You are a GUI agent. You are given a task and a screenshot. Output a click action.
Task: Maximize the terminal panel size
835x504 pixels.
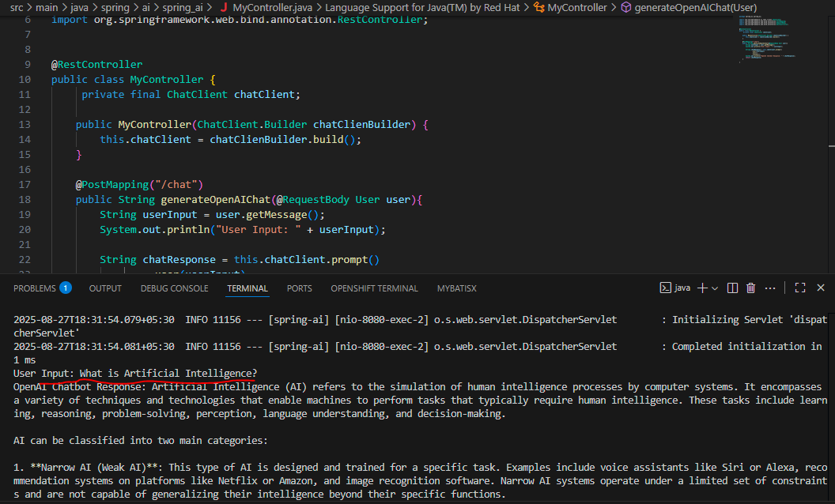click(x=799, y=288)
